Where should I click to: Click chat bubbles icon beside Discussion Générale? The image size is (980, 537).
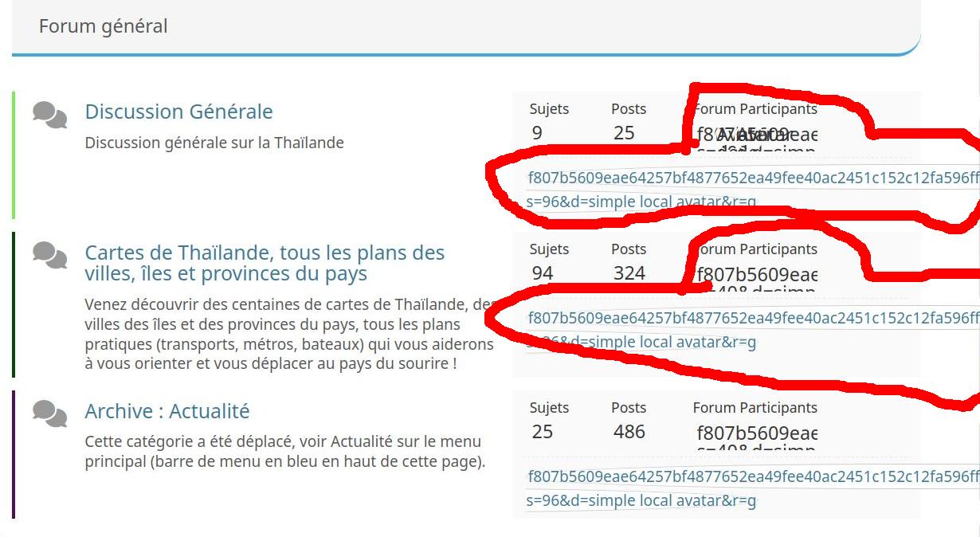pos(49,115)
